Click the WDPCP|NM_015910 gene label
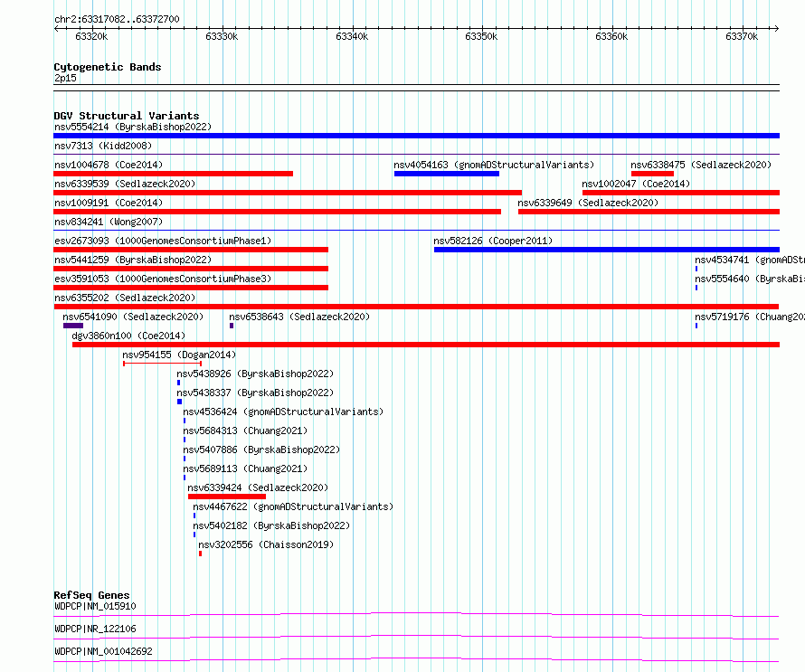Viewport: 805px width, 672px height. pos(96,606)
